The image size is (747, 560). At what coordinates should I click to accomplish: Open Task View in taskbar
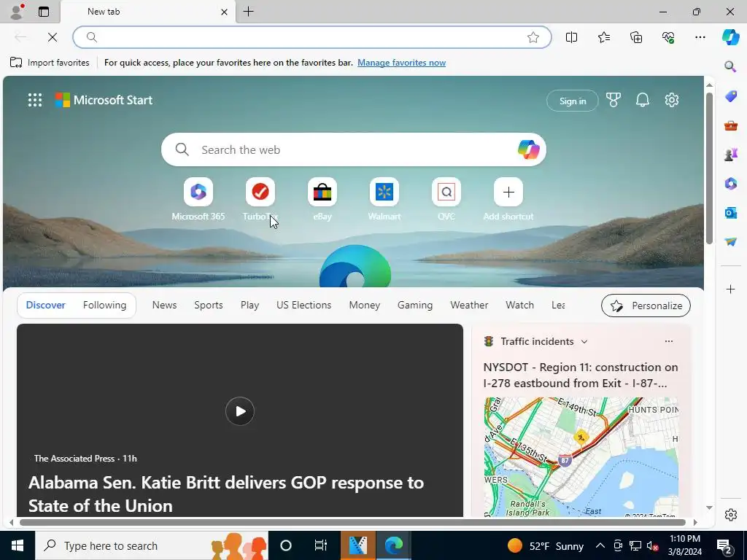click(321, 545)
